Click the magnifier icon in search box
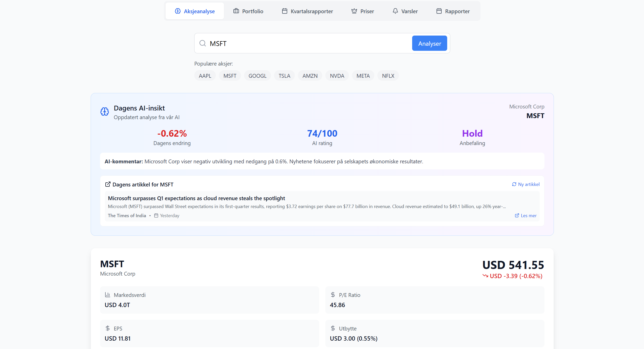The width and height of the screenshot is (644, 349). coord(202,43)
